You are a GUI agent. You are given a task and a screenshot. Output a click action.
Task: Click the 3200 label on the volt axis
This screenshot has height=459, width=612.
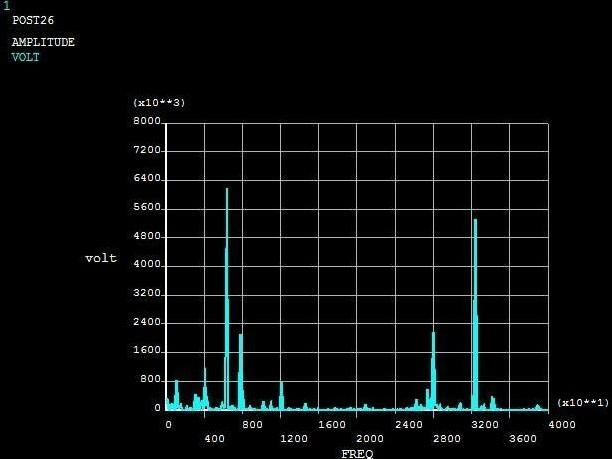(x=147, y=293)
